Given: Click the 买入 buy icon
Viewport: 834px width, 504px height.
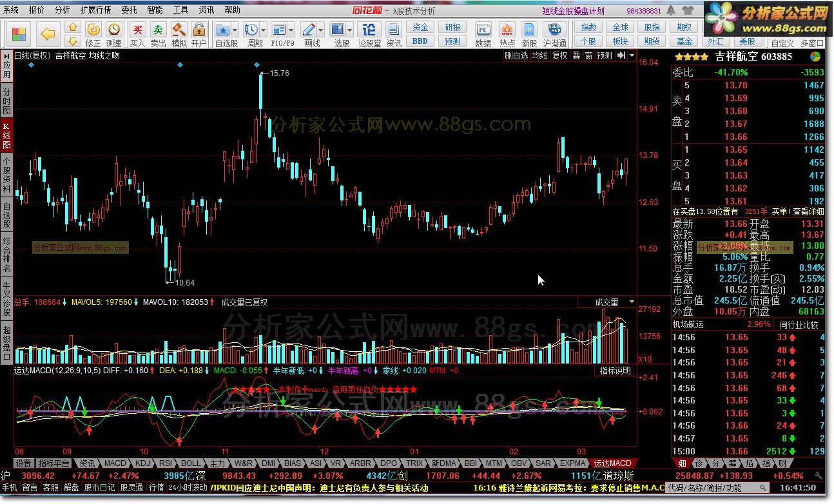Looking at the screenshot, I should pyautogui.click(x=137, y=34).
